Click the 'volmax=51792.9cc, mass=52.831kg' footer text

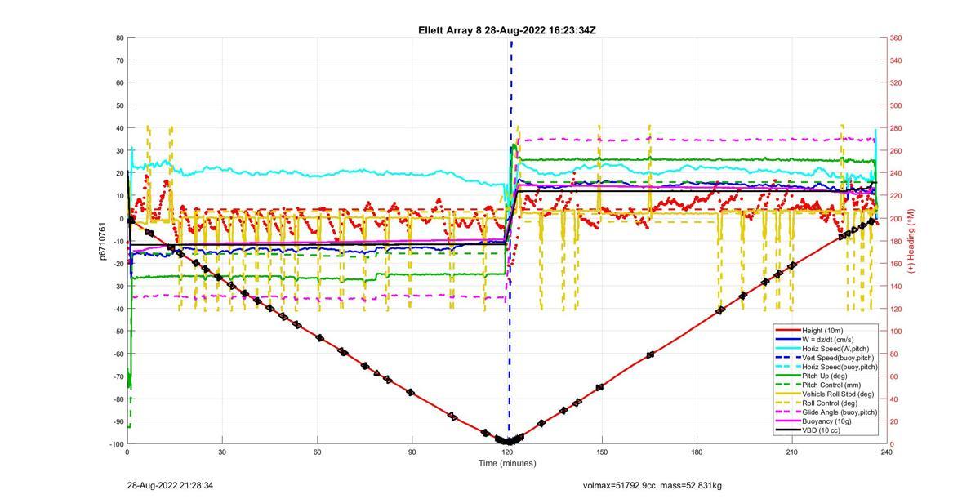652,486
